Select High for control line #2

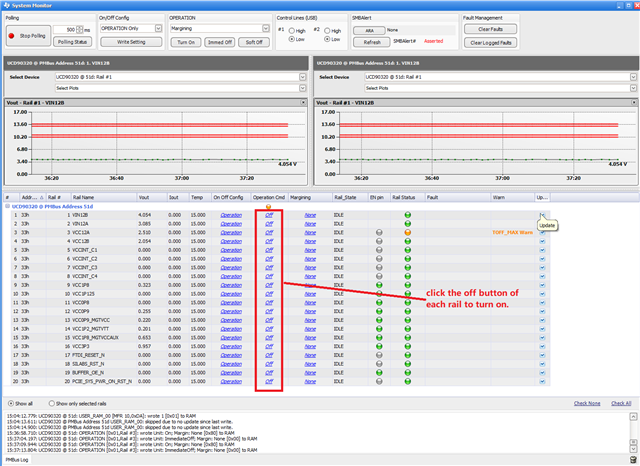pyautogui.click(x=327, y=31)
